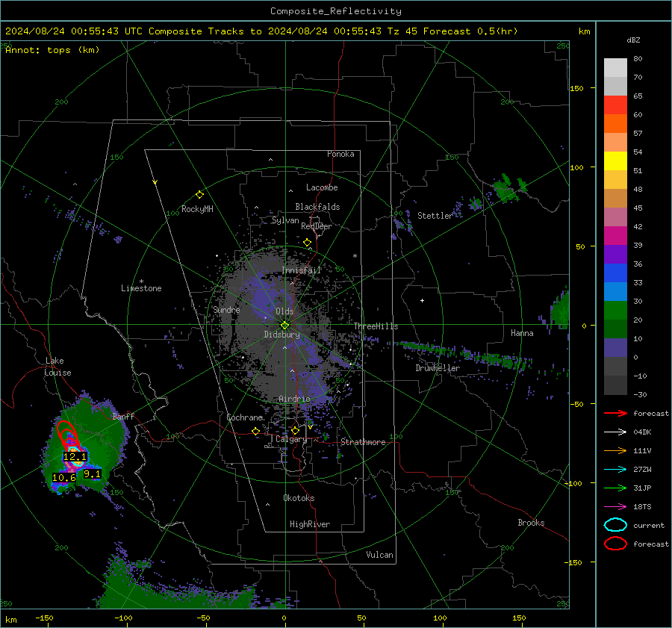Click the 'current' legend text
Viewport: 672px width, 628px height.
[x=649, y=525]
